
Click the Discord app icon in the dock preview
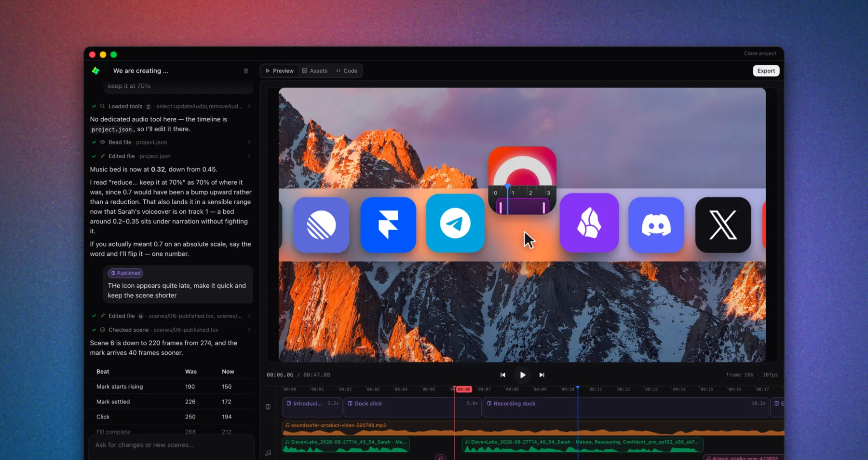tap(656, 225)
